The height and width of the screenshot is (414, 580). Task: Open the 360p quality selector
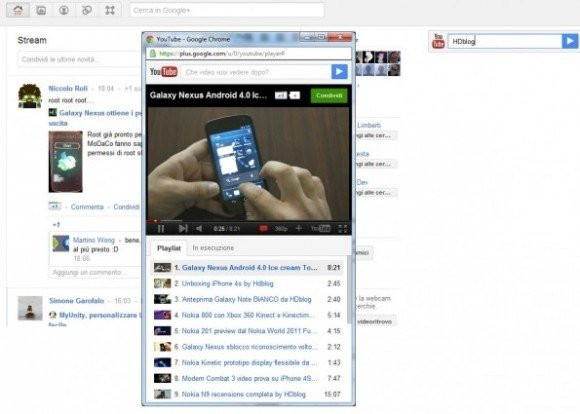pyautogui.click(x=281, y=229)
